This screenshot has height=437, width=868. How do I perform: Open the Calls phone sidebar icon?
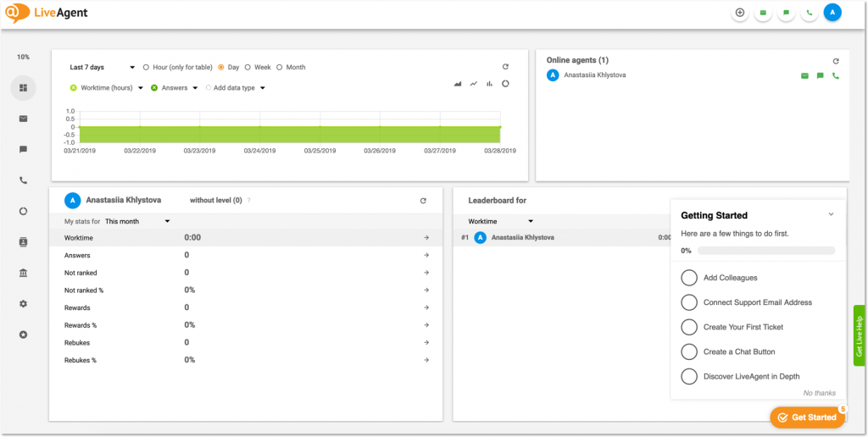23,180
